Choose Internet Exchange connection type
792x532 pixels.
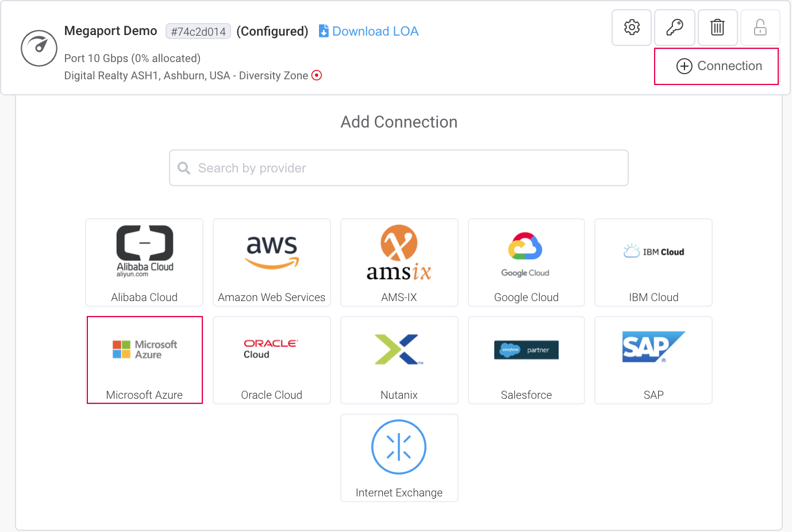(x=399, y=458)
